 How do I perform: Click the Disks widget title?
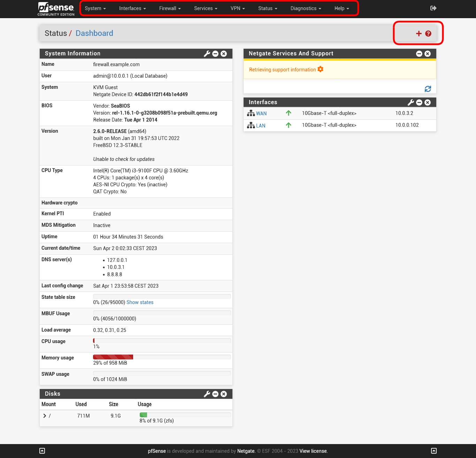click(53, 394)
